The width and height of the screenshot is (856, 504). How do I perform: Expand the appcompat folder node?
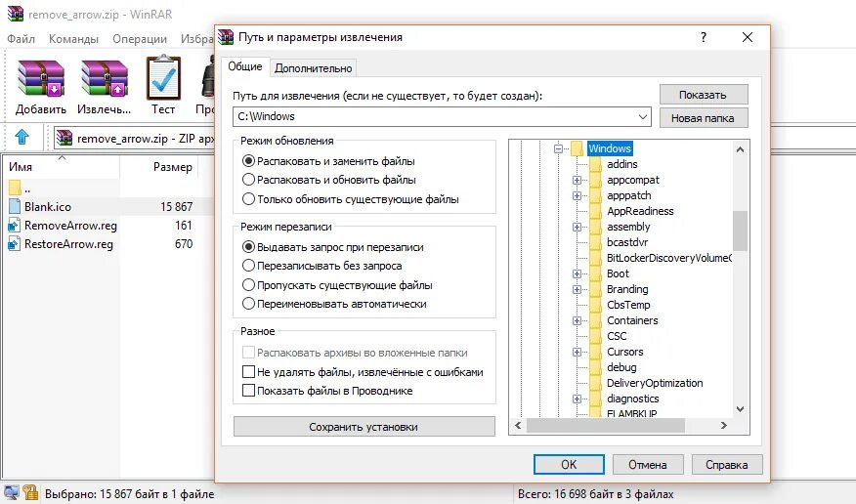[x=577, y=180]
